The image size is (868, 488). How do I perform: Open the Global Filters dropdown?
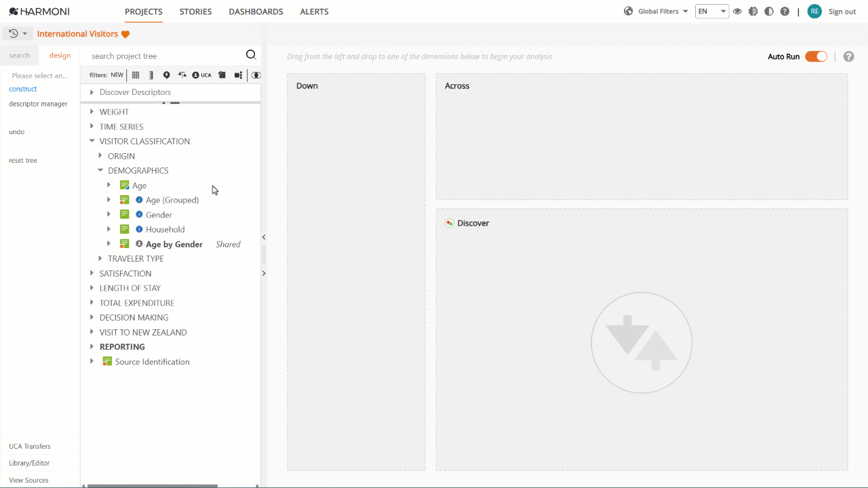[x=656, y=12]
